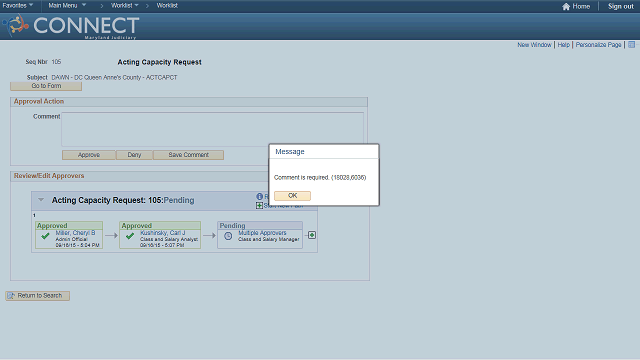640x360 pixels.
Task: Approve the Acting Capacity Request
Action: click(x=89, y=155)
